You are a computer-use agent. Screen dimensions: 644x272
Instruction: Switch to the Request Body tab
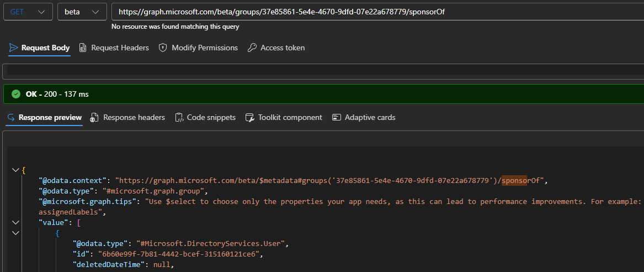39,48
